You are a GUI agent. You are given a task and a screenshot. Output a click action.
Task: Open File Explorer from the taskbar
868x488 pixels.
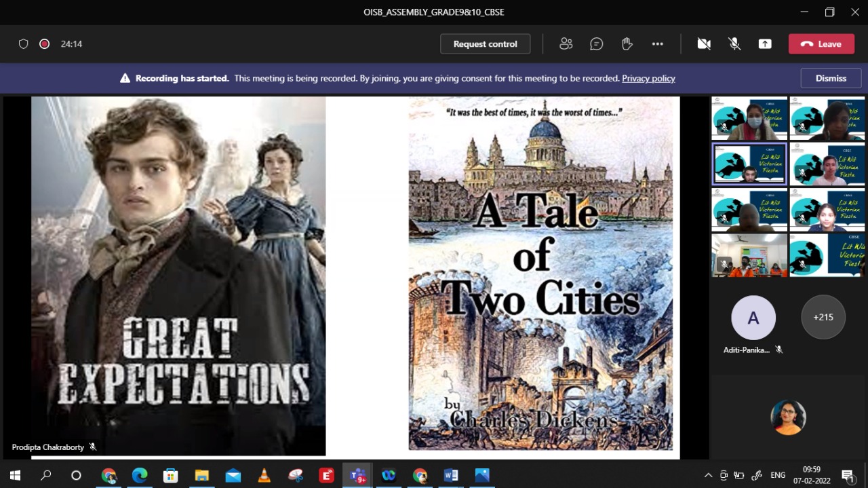click(202, 475)
